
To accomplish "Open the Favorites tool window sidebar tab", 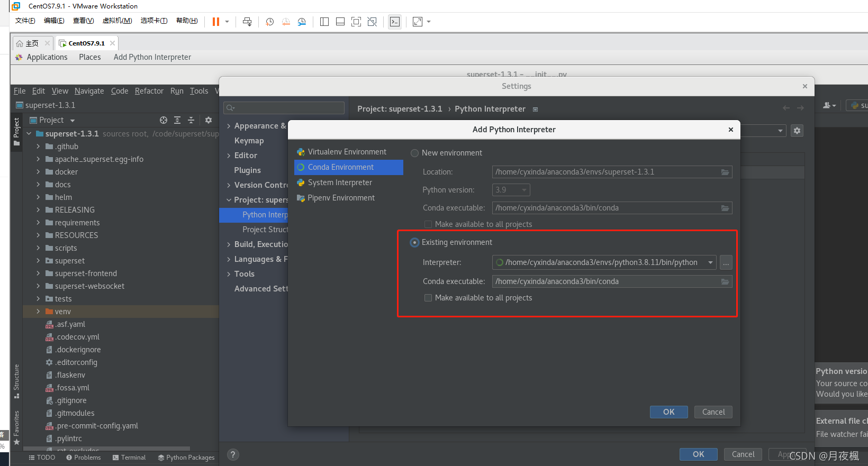I will coord(16,428).
